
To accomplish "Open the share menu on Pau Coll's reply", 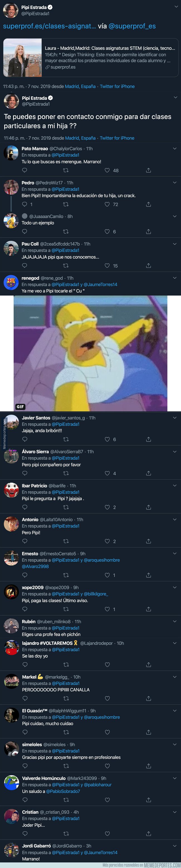I will click(x=148, y=266).
